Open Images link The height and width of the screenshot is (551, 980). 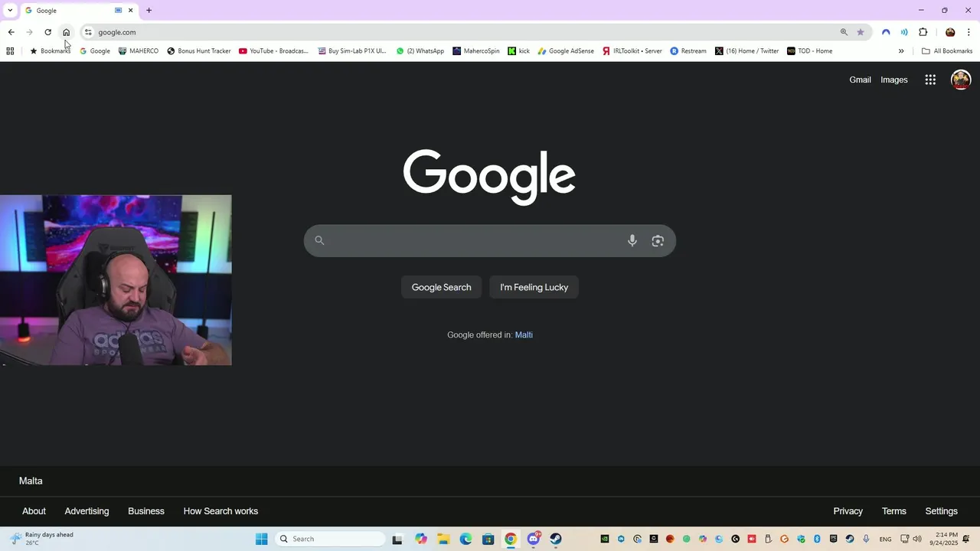point(893,80)
